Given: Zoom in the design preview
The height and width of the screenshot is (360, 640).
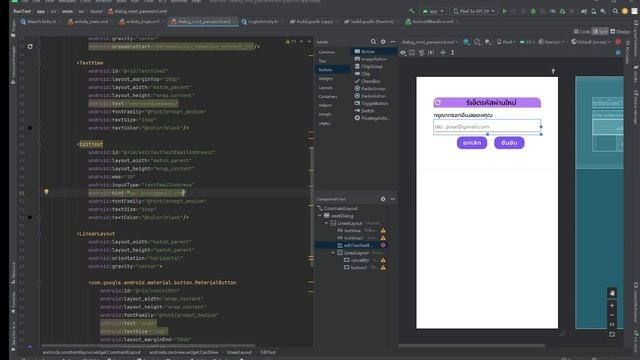Looking at the screenshot, I should pos(612,306).
